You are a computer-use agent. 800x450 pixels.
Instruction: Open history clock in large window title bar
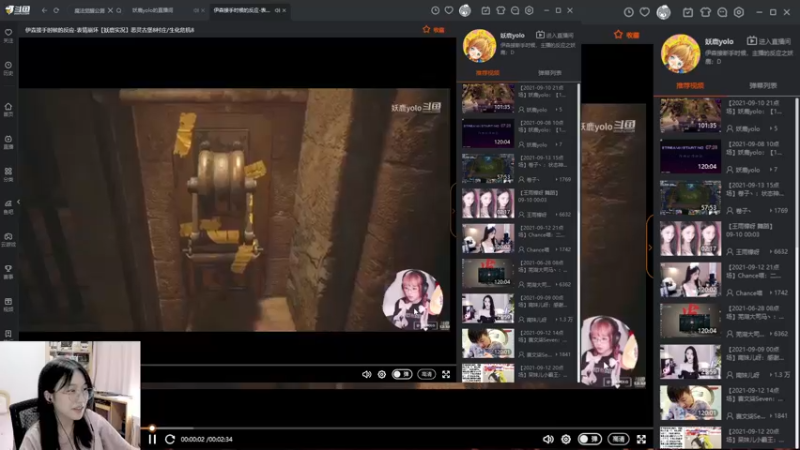point(629,12)
